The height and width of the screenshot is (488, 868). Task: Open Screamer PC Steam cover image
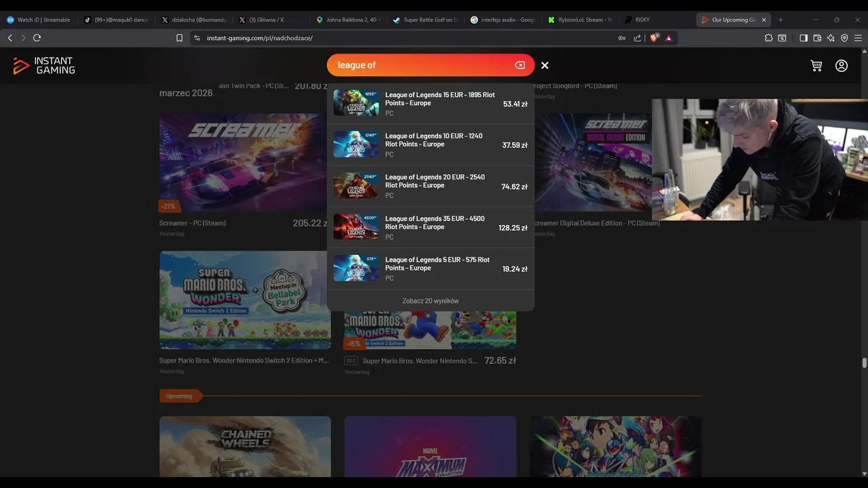coord(245,163)
